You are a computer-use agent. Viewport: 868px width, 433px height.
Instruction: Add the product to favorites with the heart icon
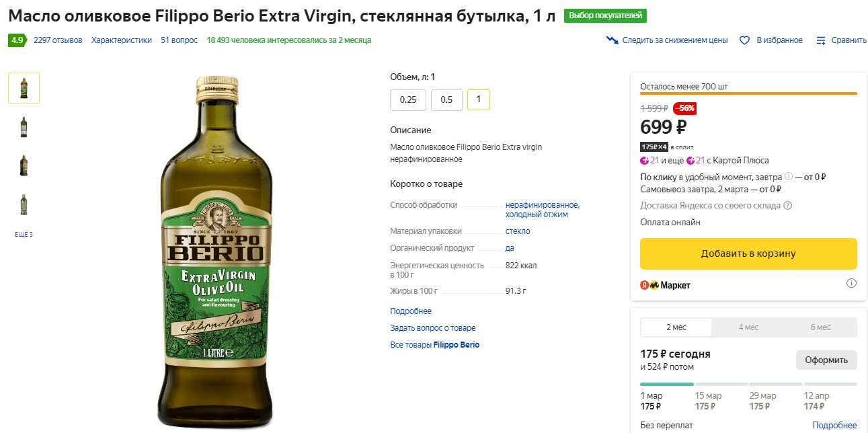[x=744, y=40]
